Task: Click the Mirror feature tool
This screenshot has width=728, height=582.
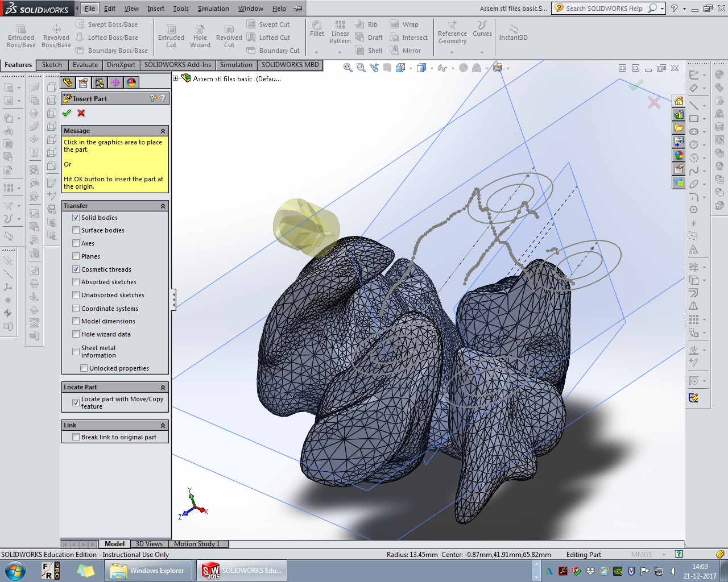Action: pos(406,51)
